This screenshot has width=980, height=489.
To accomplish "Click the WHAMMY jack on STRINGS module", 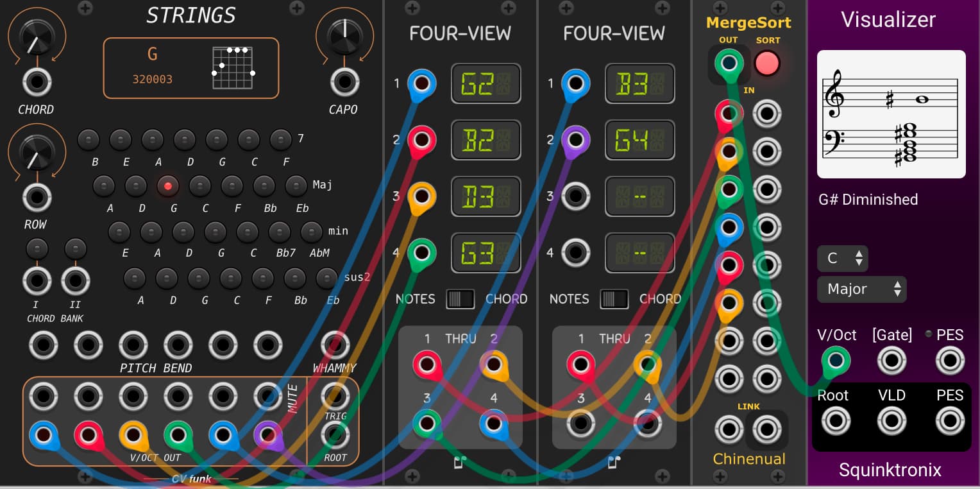I will [335, 345].
